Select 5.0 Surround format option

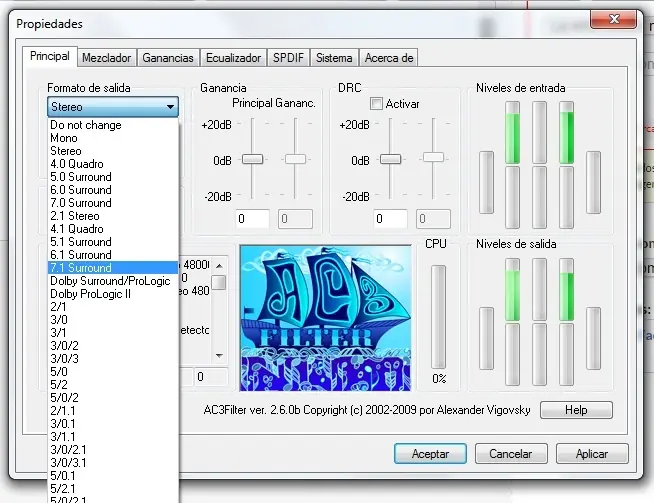coord(113,177)
